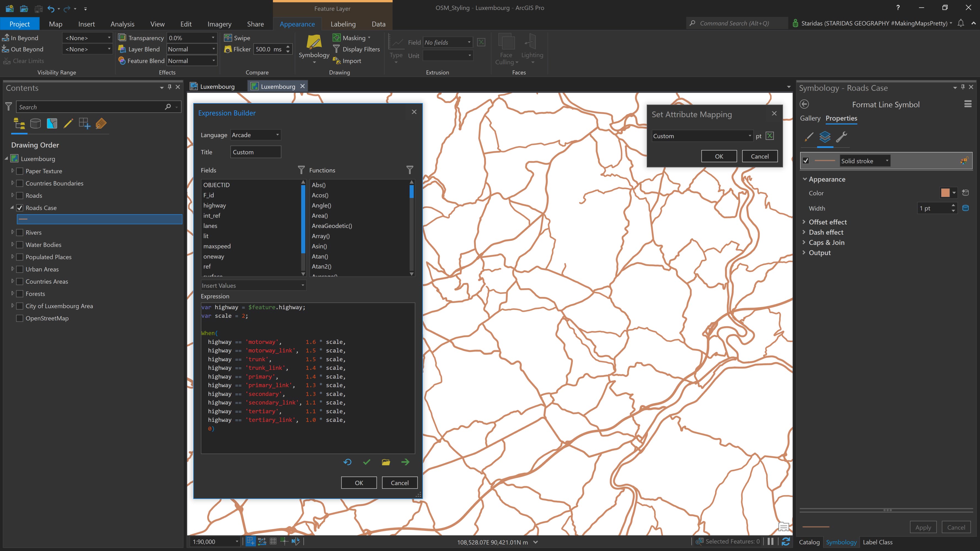980x551 pixels.
Task: Switch Contents panel to List By Data Source view
Action: 35,123
